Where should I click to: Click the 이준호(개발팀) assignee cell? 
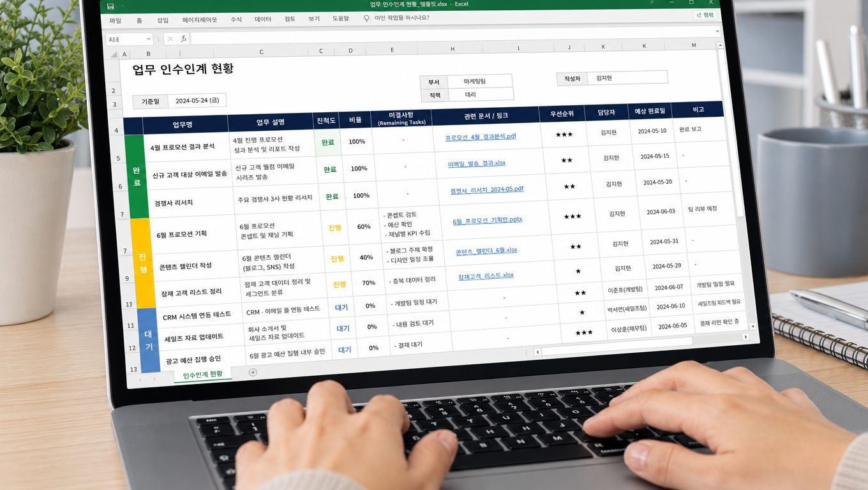pos(625,289)
